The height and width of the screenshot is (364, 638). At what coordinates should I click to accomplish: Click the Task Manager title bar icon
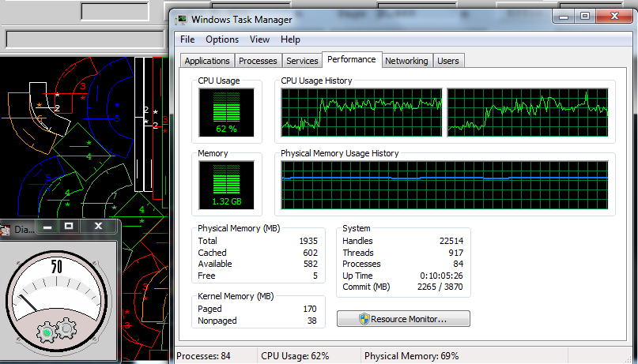tap(182, 20)
